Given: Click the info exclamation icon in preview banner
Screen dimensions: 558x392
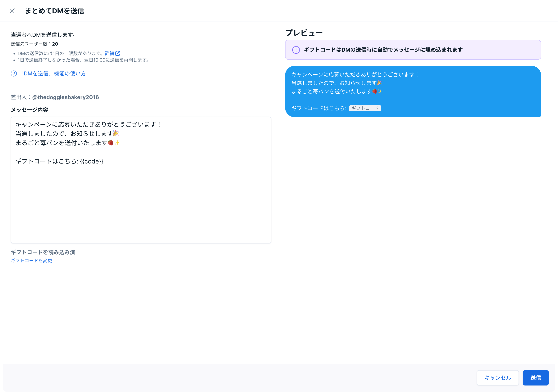Looking at the screenshot, I should pos(296,50).
